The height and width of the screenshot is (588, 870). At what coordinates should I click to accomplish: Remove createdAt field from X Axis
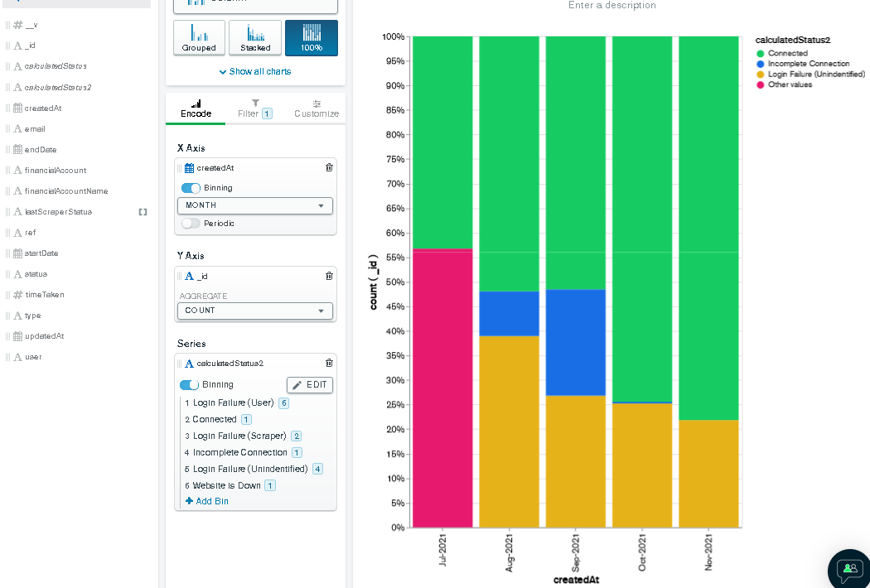point(329,167)
